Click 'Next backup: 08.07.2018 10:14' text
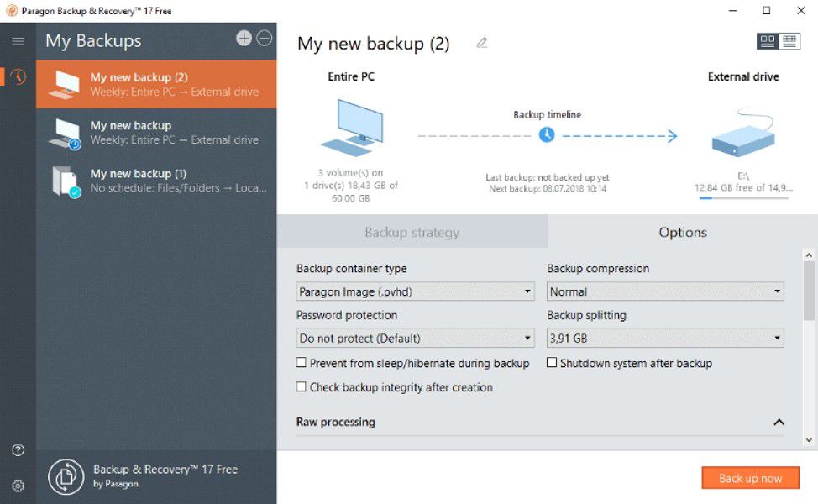The height and width of the screenshot is (504, 818). (x=548, y=189)
